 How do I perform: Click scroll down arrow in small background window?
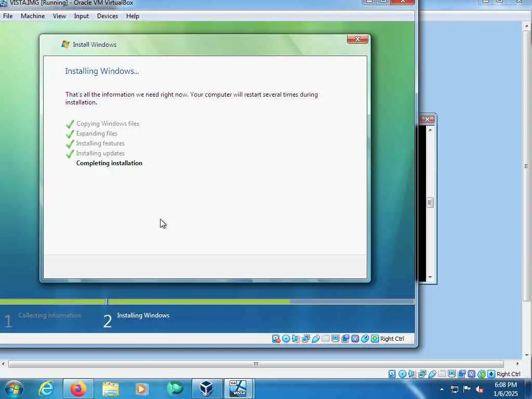point(430,277)
